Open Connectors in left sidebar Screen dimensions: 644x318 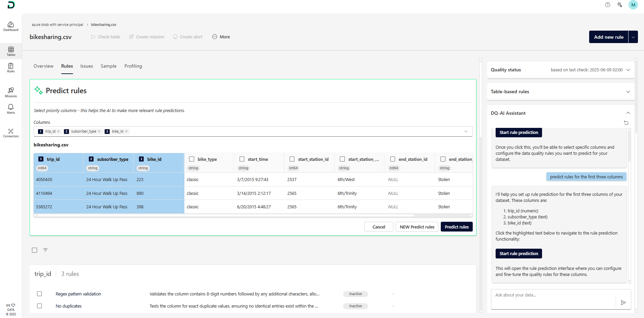pos(11,133)
